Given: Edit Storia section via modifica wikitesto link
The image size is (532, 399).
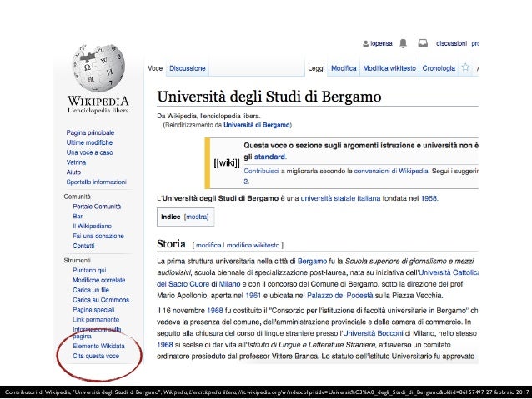Looking at the screenshot, I should [x=253, y=245].
